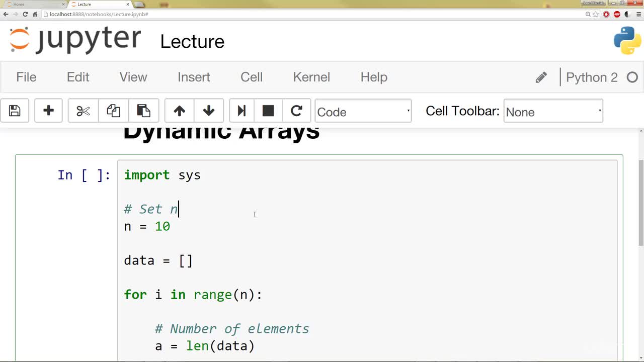
Task: Open the Kernel menu
Action: [x=311, y=77]
